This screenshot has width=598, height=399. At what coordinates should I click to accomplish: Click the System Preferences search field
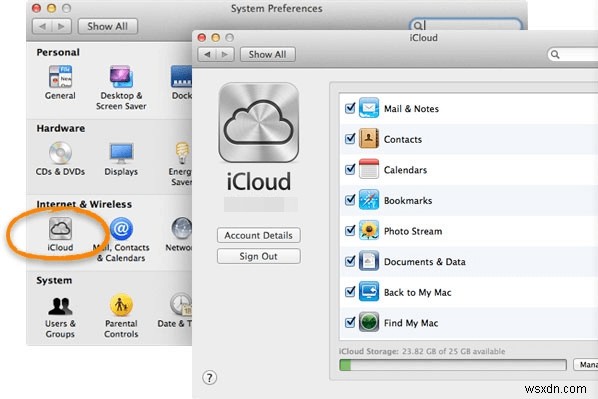(465, 25)
